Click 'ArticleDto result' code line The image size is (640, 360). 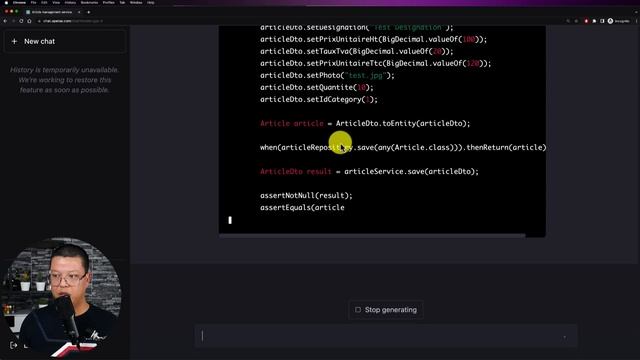(x=369, y=171)
